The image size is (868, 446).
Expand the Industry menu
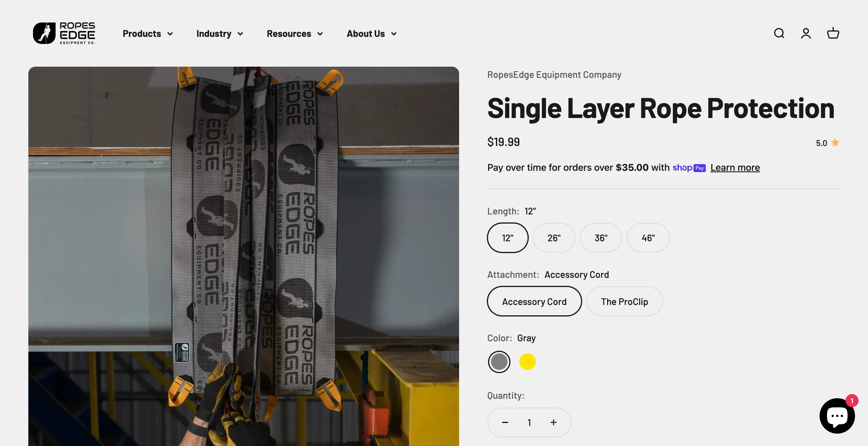(220, 34)
